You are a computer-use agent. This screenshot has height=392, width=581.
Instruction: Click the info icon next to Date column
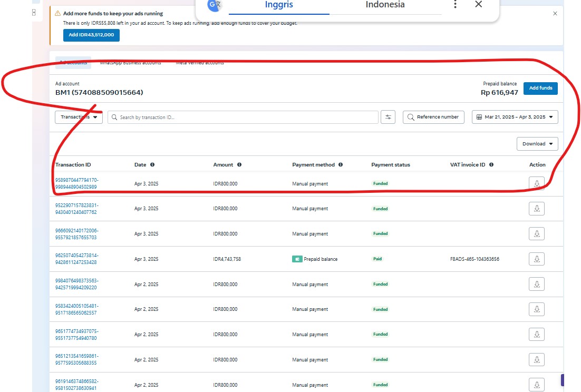click(x=152, y=165)
